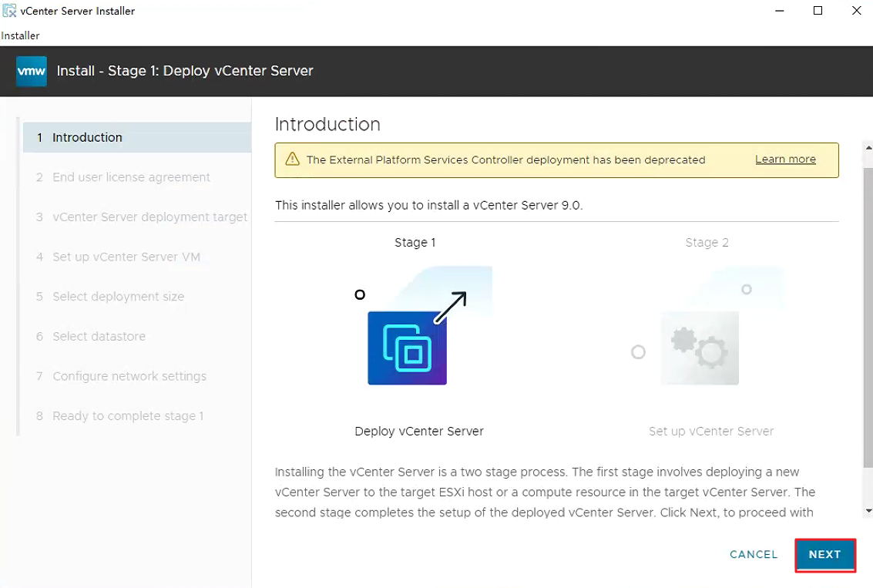Maximize the installer window

coord(818,11)
